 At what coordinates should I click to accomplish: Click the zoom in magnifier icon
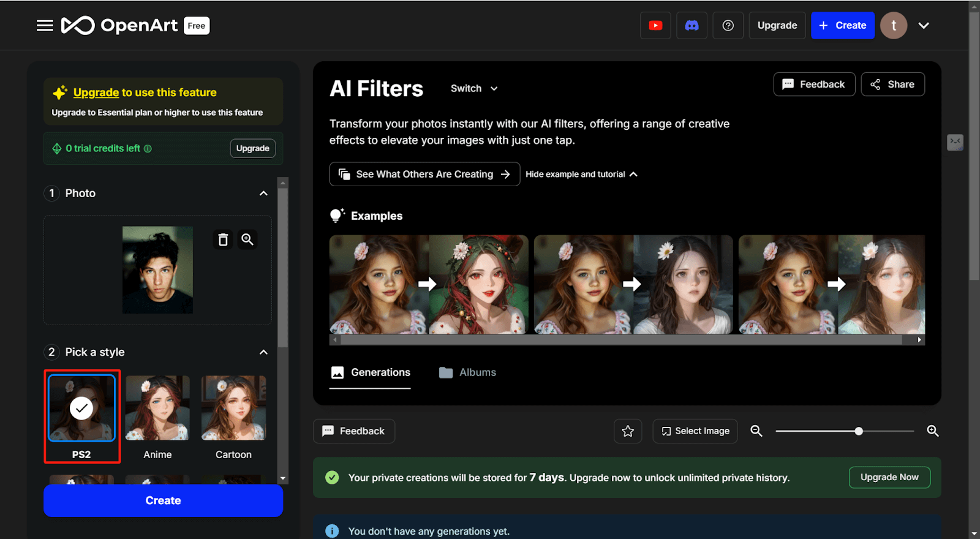pos(933,431)
